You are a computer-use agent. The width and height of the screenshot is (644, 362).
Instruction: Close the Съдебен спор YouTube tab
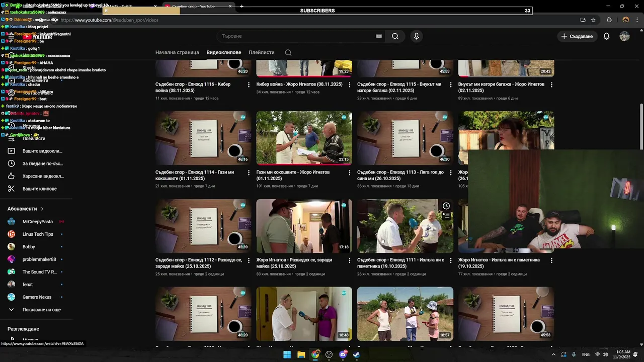230,7
